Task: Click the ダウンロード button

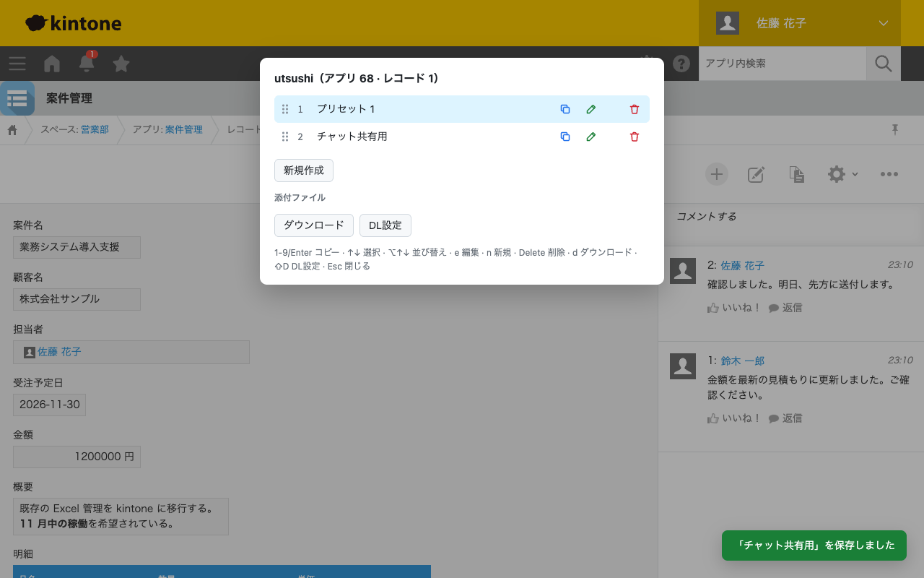Action: pos(314,225)
